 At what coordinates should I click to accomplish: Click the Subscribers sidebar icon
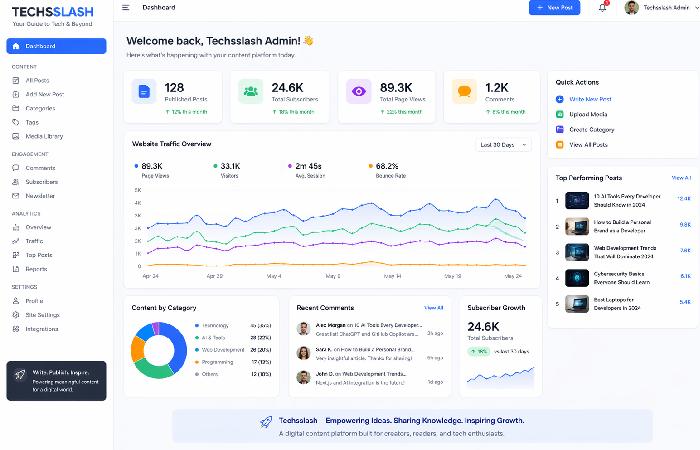tap(16, 182)
